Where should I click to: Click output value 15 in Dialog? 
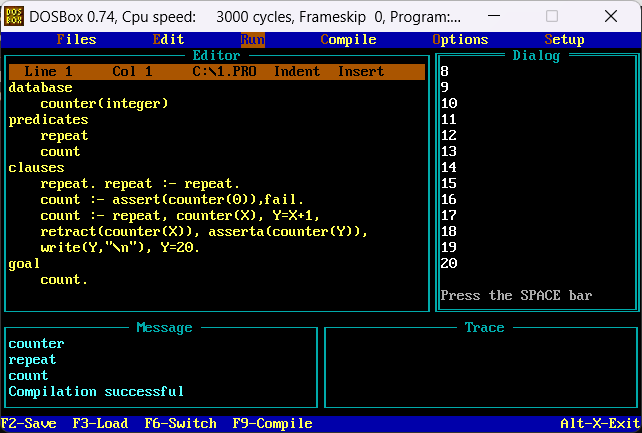coord(449,184)
